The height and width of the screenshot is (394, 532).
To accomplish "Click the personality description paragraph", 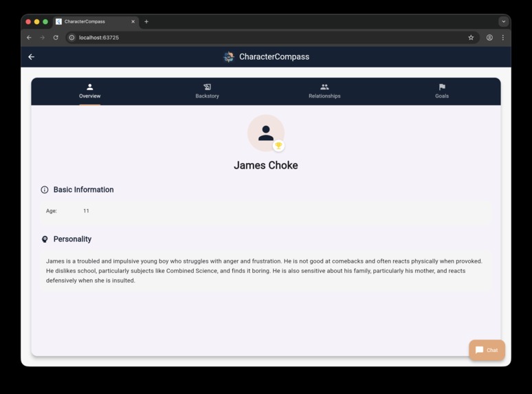I will click(x=266, y=271).
